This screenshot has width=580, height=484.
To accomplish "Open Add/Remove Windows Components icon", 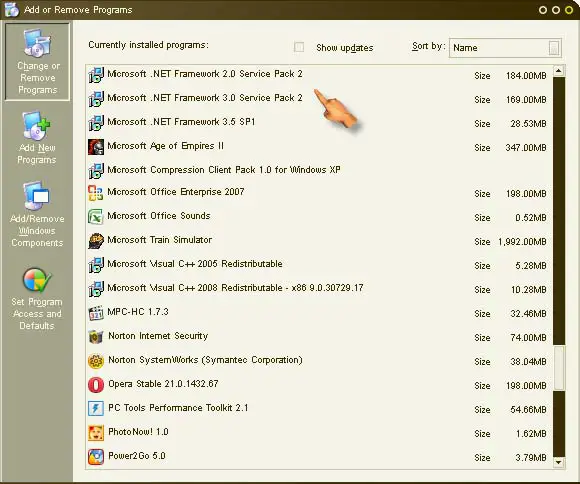I will pos(37,196).
